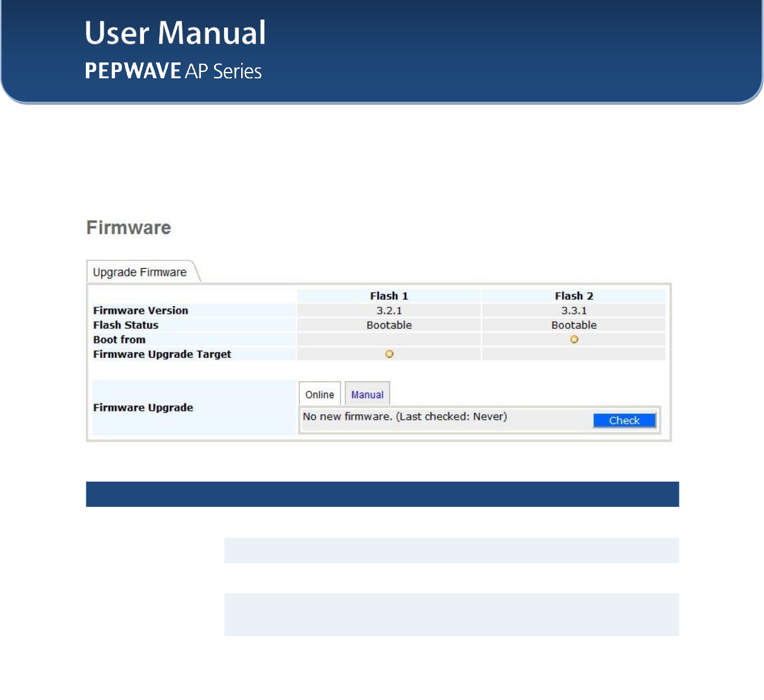Switch to the Manual firmware upgrade tab
This screenshot has height=700, width=764.
click(367, 394)
